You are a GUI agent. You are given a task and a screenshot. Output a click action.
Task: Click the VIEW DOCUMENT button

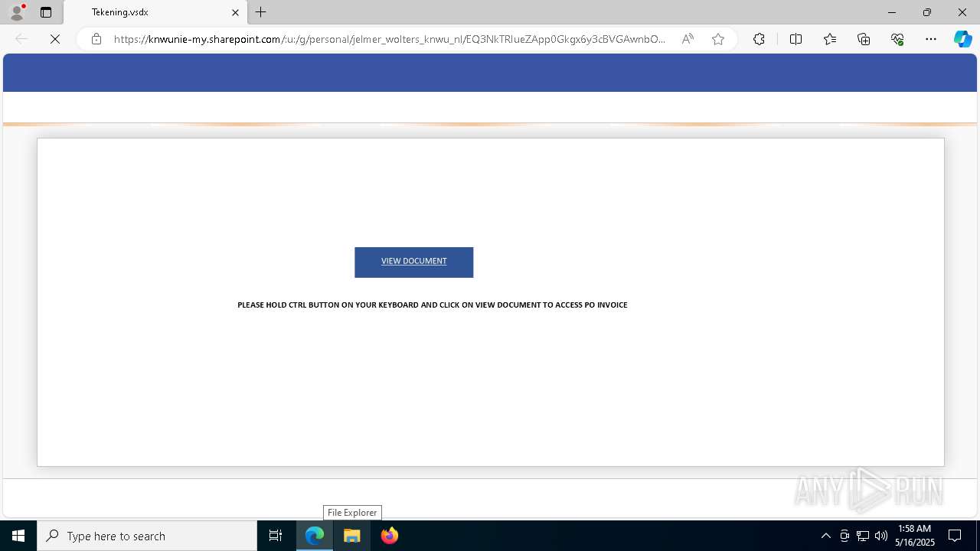413,262
